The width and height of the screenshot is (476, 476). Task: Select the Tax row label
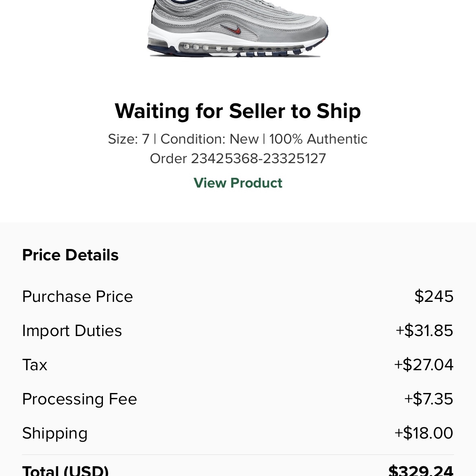35,365
